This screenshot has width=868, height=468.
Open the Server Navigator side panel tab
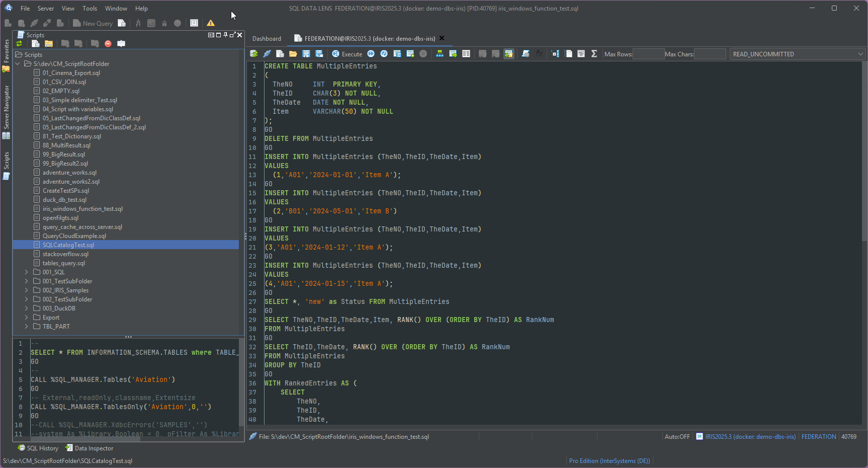[6, 111]
